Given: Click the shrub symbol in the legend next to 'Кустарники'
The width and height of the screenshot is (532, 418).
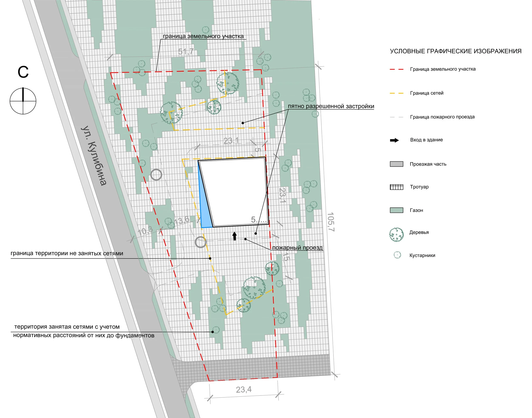Looking at the screenshot, I should point(397,255).
